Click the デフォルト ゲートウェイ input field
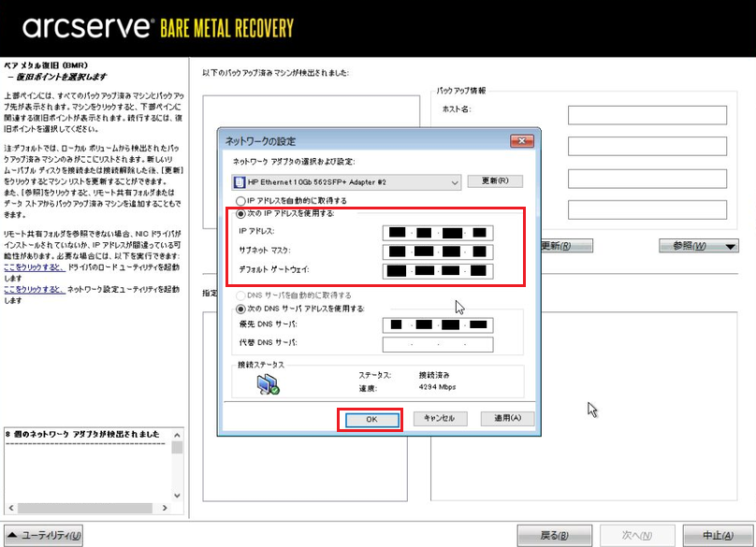756x547 pixels. coord(438,271)
